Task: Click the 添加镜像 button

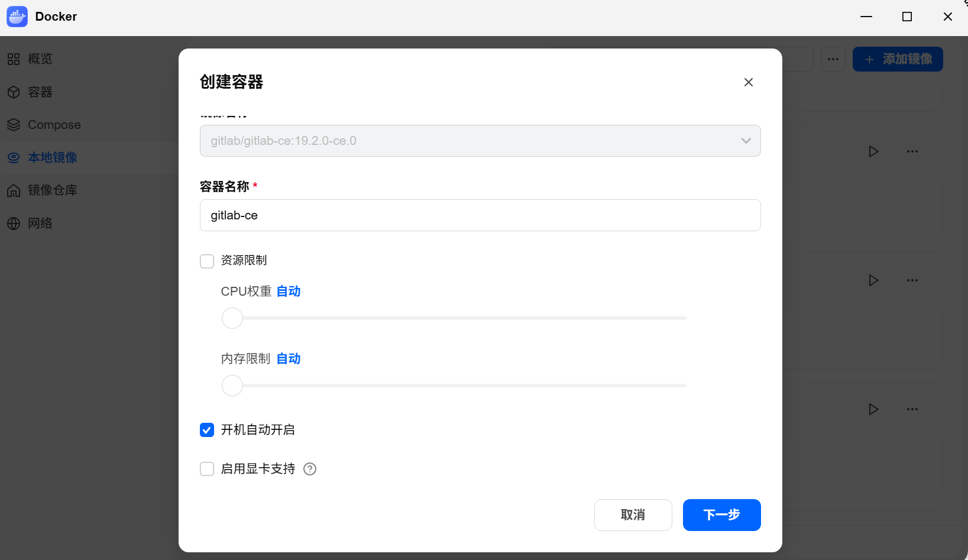Action: [898, 59]
